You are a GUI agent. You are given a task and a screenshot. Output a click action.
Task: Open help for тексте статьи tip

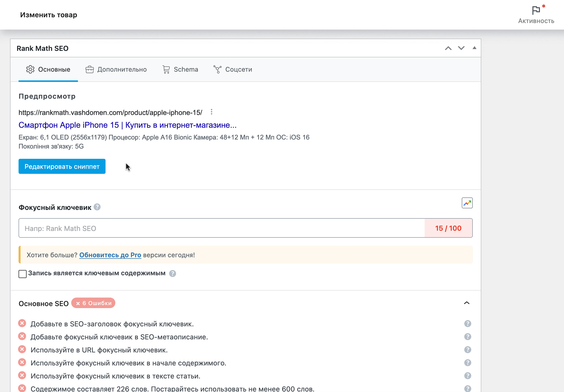point(468,376)
